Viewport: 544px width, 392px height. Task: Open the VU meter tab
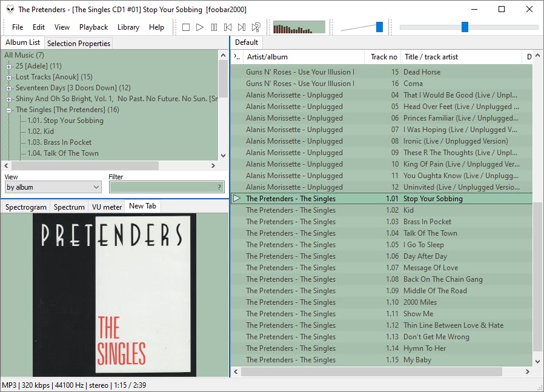pyautogui.click(x=107, y=207)
